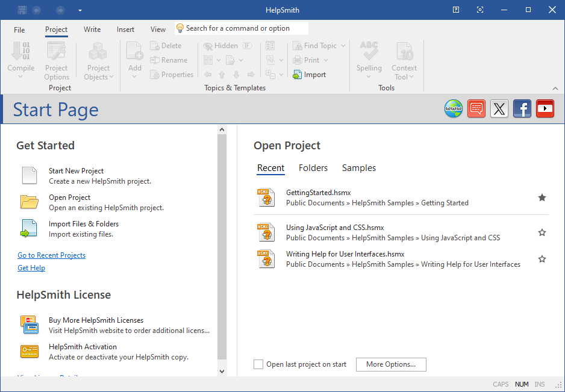Image resolution: width=565 pixels, height=392 pixels.
Task: Expand the Spelling dropdown arrow
Action: click(x=369, y=76)
